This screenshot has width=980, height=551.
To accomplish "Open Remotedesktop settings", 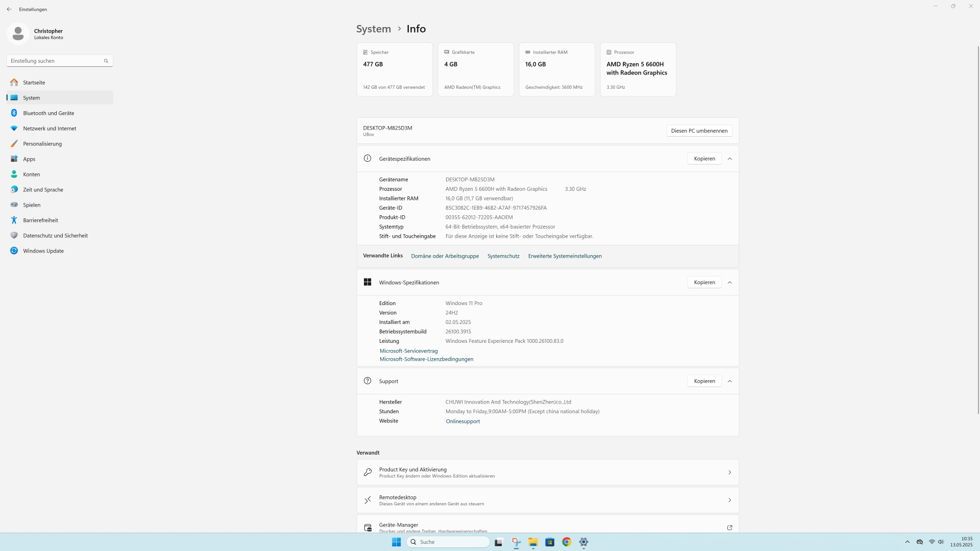I will tap(548, 500).
